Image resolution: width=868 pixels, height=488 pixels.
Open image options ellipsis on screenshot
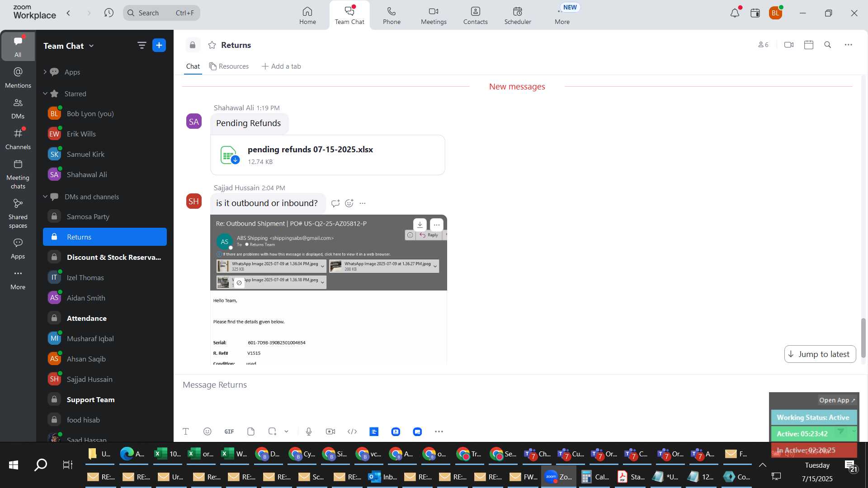pyautogui.click(x=437, y=225)
